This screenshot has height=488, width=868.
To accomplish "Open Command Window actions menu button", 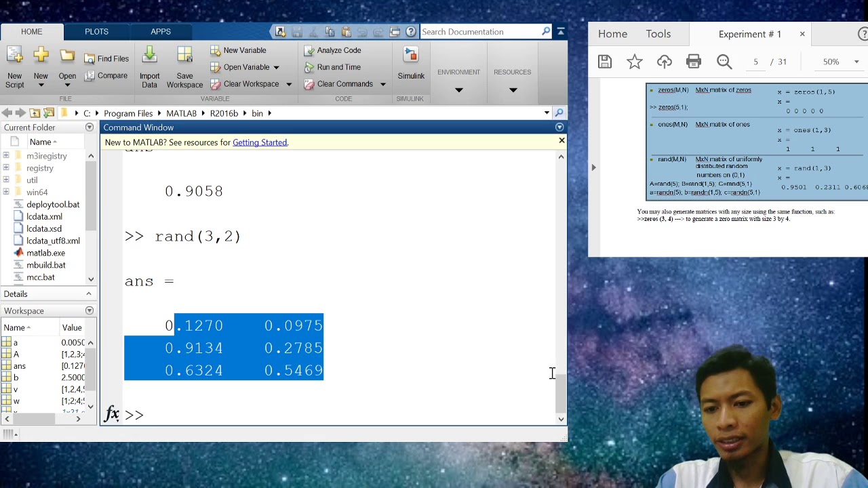I will pos(559,127).
